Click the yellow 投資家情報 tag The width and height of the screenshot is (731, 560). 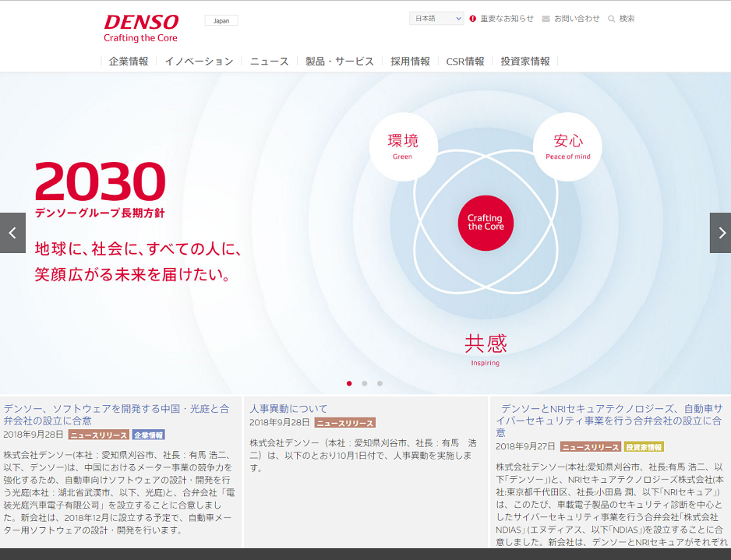[644, 447]
